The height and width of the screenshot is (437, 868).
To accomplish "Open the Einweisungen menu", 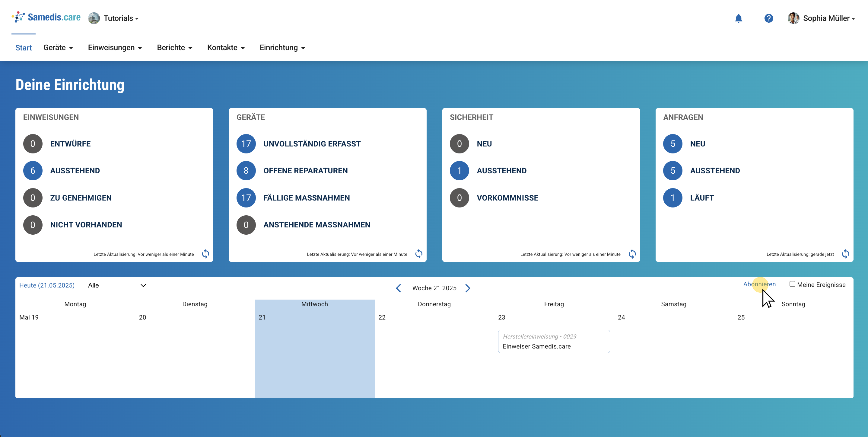I will pyautogui.click(x=115, y=47).
